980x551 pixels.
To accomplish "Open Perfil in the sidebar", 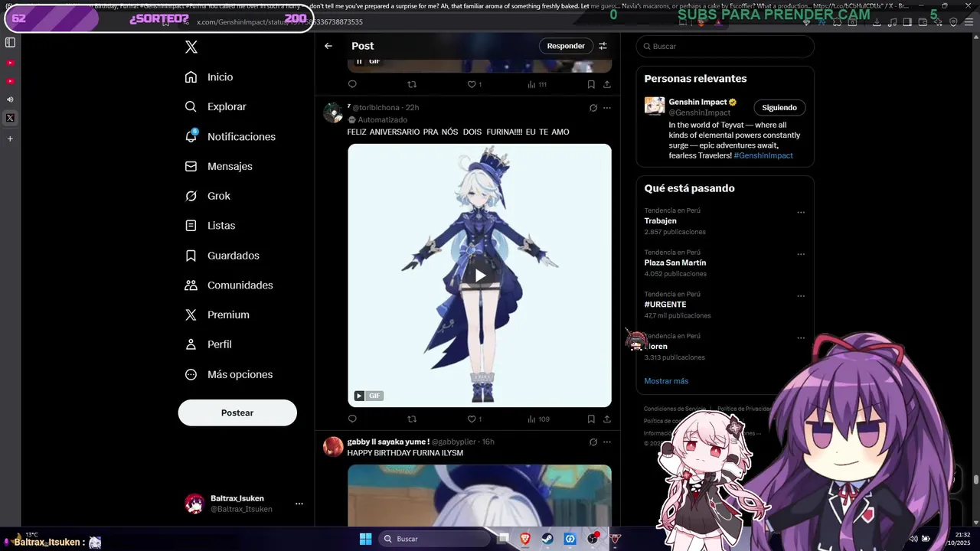I will 208,345.
